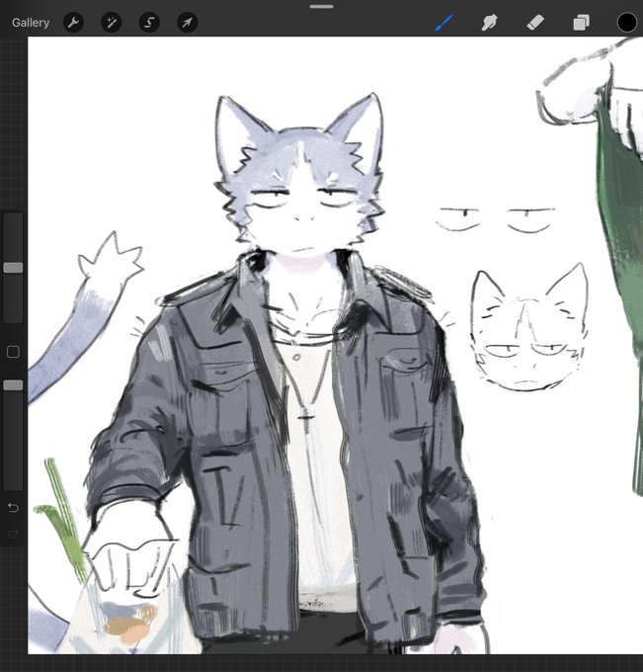This screenshot has width=643, height=672.
Task: Tap the square modify button in sidebar
Action: (x=13, y=352)
